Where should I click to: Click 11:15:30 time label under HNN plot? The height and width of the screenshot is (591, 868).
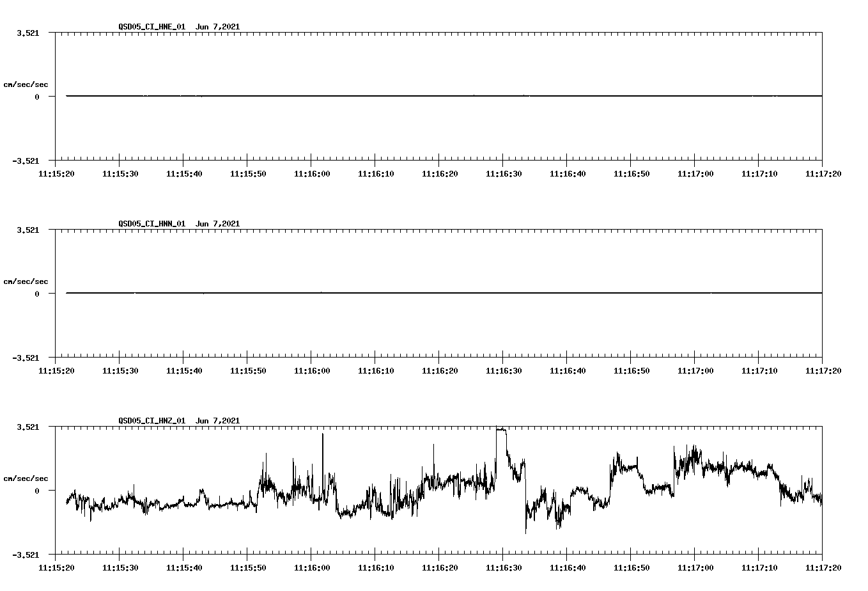120,371
